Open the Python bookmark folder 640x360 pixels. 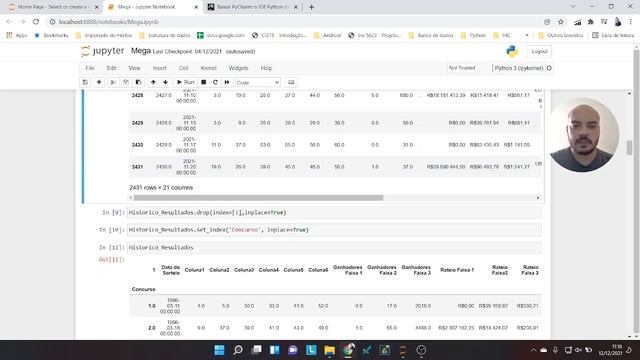(473, 36)
